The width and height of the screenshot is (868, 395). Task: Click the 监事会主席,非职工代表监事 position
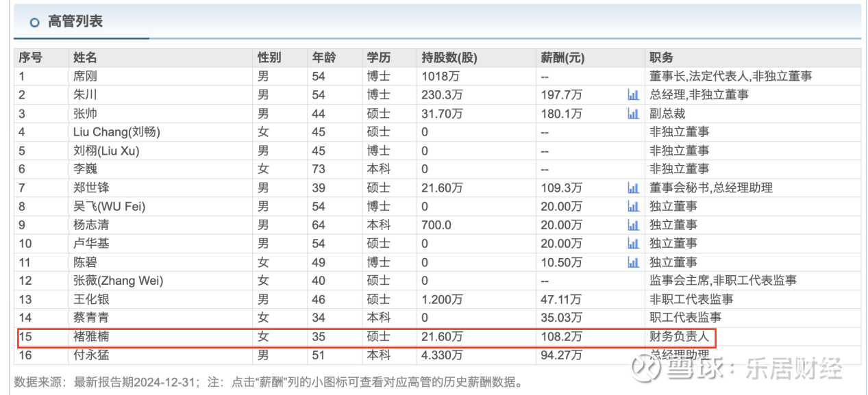[723, 281]
